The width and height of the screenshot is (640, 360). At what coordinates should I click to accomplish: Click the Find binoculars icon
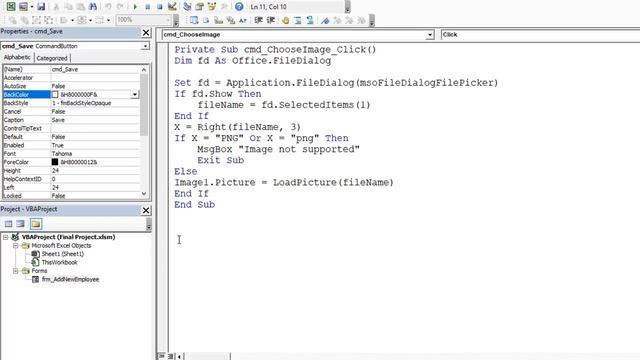[x=93, y=7]
